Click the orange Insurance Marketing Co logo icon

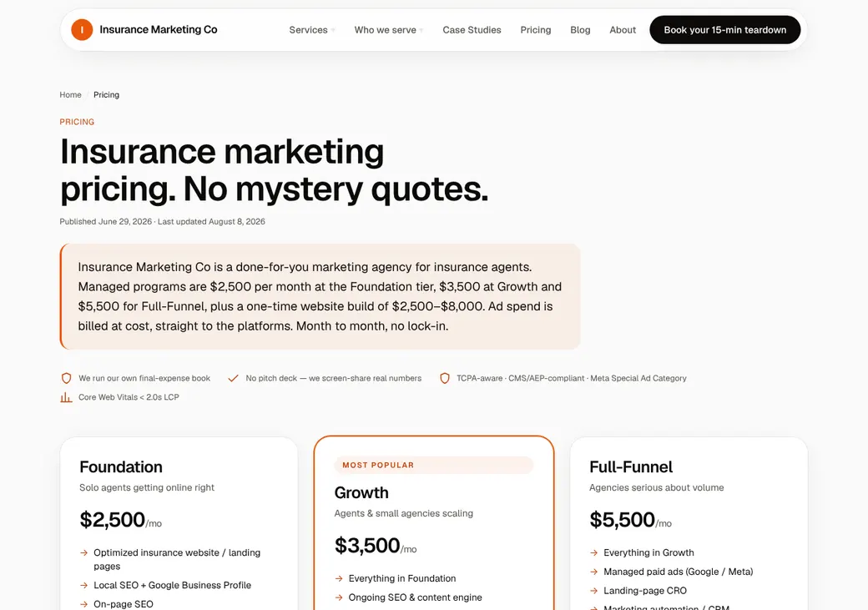(x=82, y=30)
